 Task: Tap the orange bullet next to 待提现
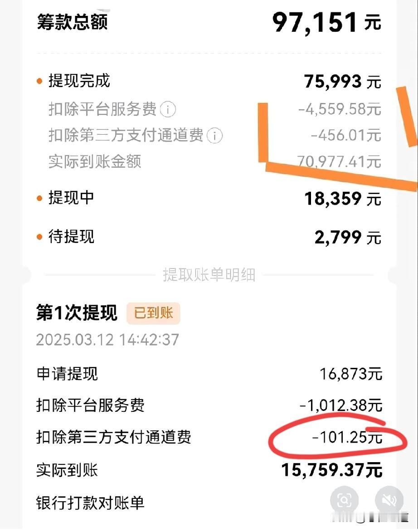40,237
